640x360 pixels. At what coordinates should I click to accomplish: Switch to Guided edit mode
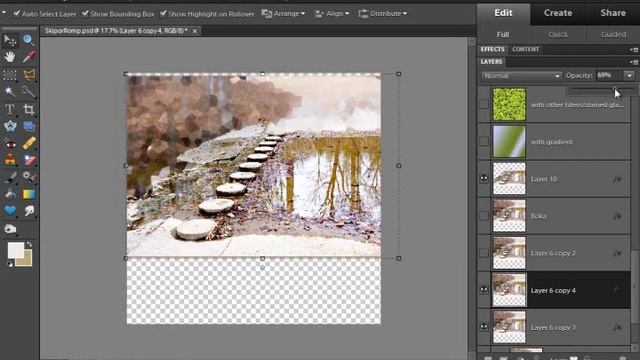point(613,35)
